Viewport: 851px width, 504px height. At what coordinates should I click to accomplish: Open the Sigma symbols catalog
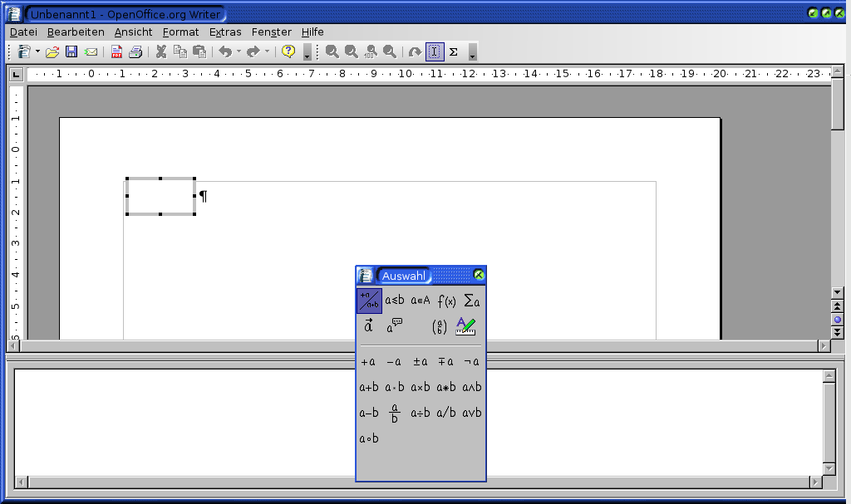(x=454, y=52)
